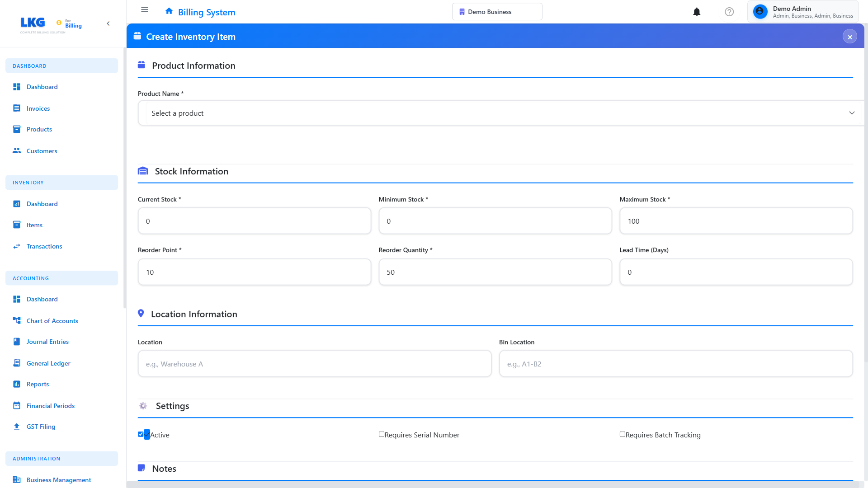Open the Demo Business selector

click(496, 11)
